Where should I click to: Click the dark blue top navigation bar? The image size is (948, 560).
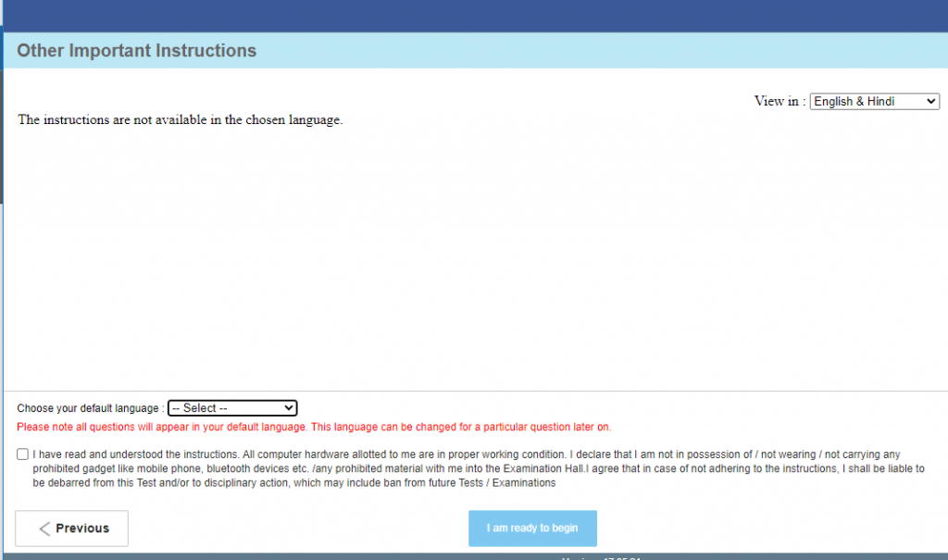pos(474,14)
